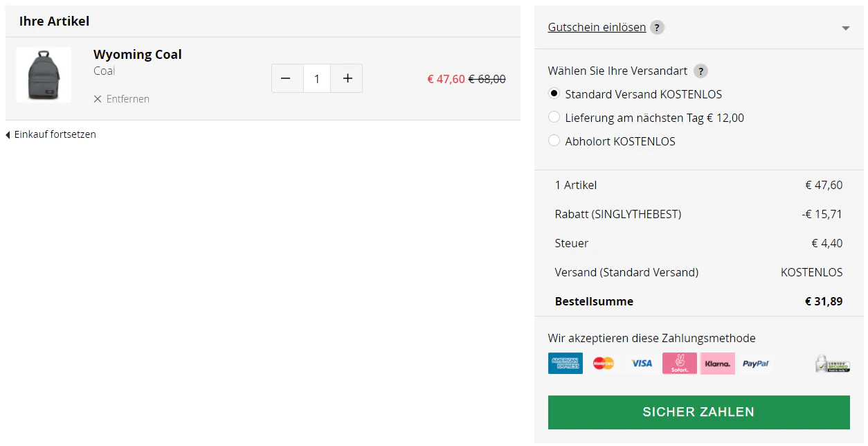This screenshot has height=446, width=868.
Task: Click the X icon next to Entfernen
Action: point(98,99)
